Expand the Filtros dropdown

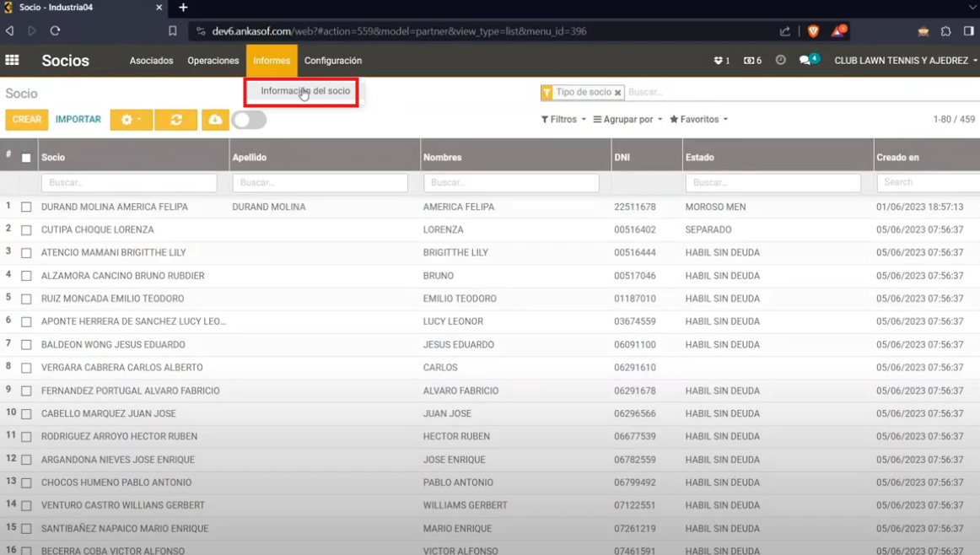click(563, 120)
